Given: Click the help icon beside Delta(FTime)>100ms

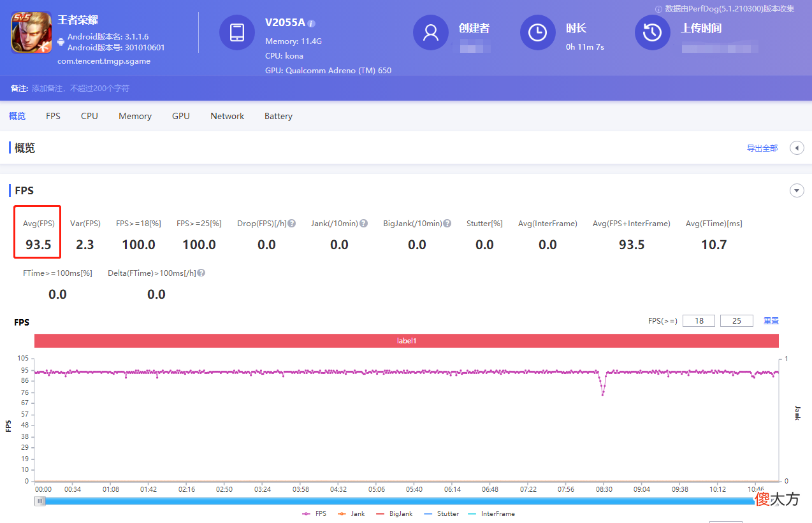Looking at the screenshot, I should (x=201, y=273).
